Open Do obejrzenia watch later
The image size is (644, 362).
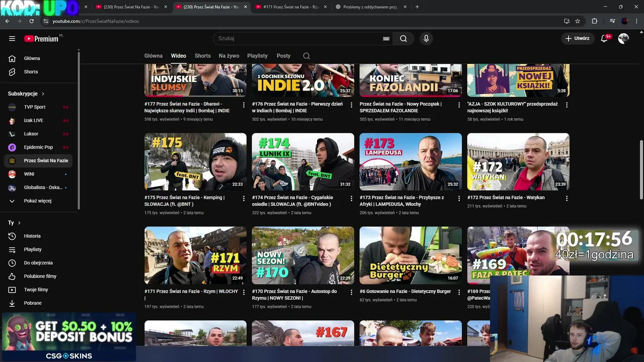click(x=39, y=263)
